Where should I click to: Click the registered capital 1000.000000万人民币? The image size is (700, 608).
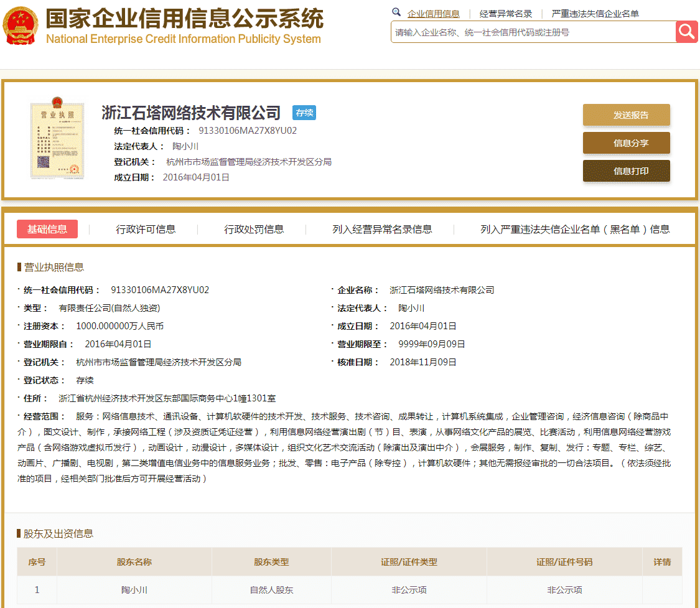click(119, 326)
